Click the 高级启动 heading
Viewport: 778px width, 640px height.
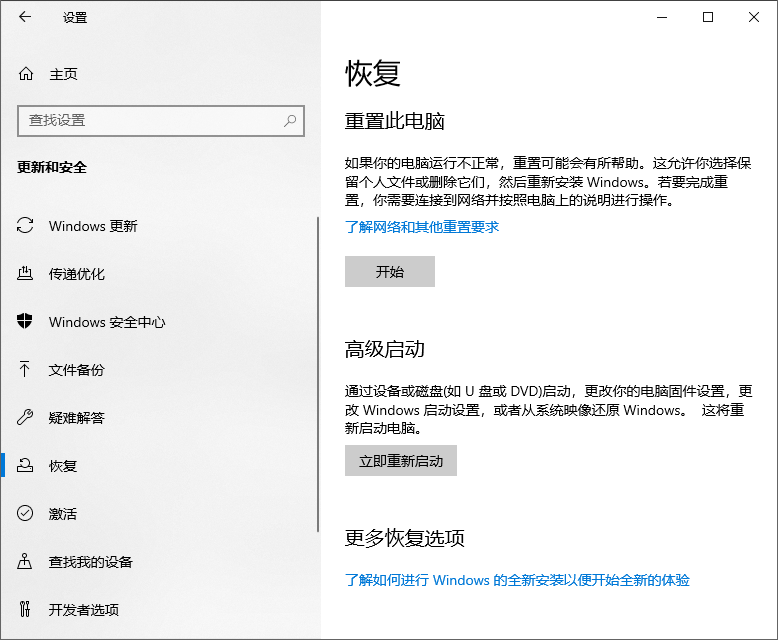(385, 349)
